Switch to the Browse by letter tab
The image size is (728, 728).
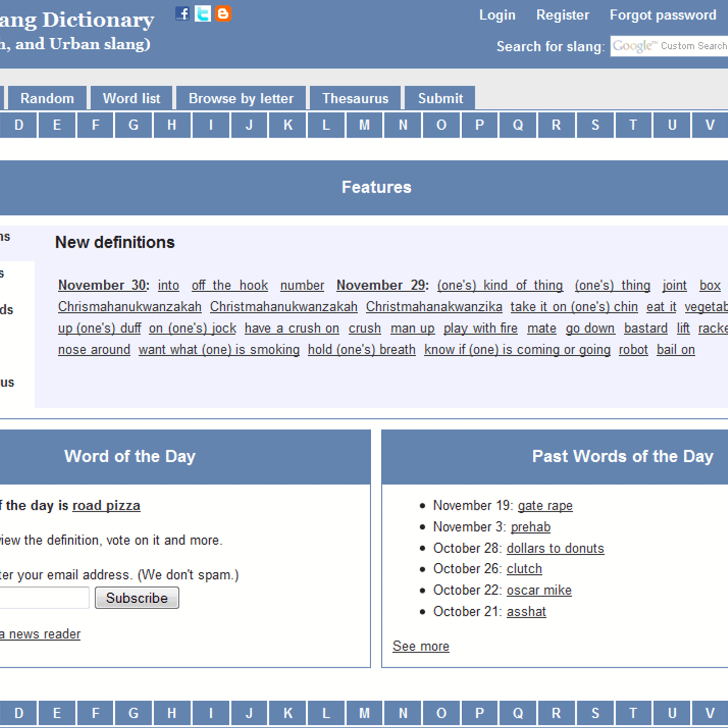coord(241,98)
